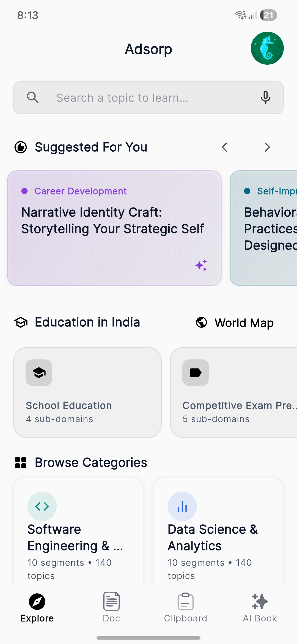Focus the Search a topic to learn field

148,98
